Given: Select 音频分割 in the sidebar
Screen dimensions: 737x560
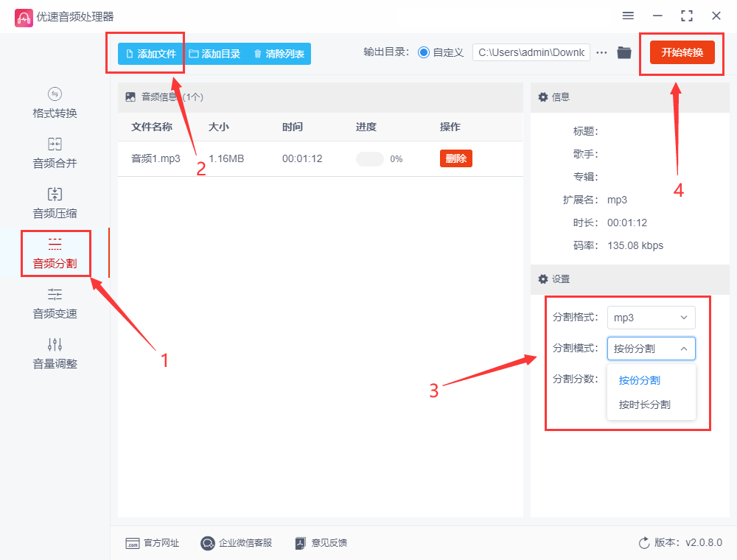Looking at the screenshot, I should pyautogui.click(x=55, y=253).
